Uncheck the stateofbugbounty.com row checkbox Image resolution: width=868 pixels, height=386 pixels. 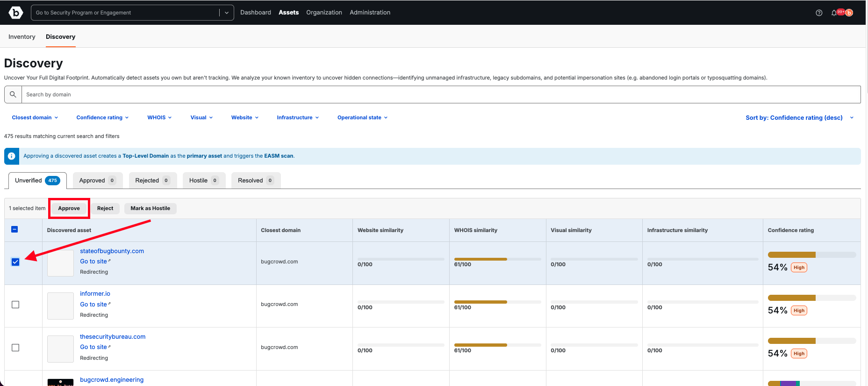point(15,262)
